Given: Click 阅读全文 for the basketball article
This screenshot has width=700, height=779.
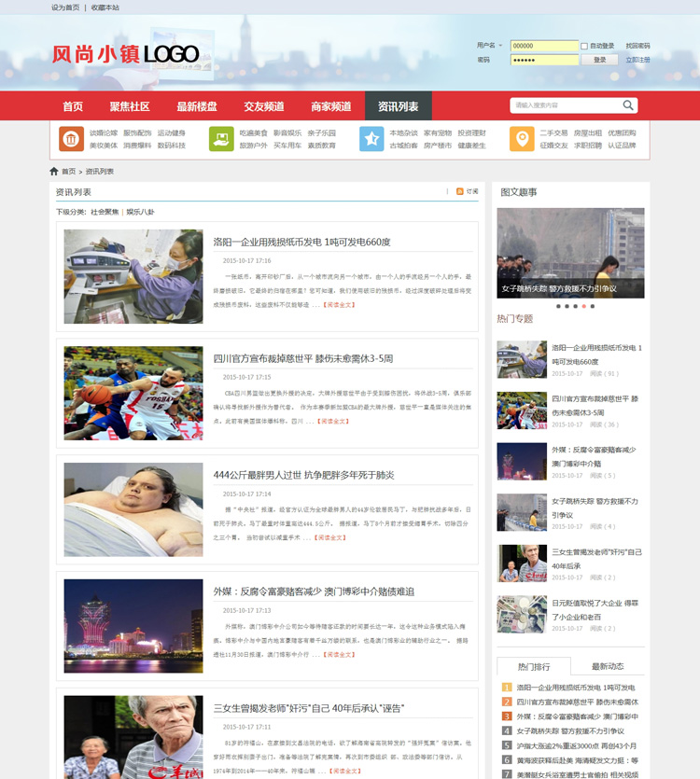Looking at the screenshot, I should (333, 422).
